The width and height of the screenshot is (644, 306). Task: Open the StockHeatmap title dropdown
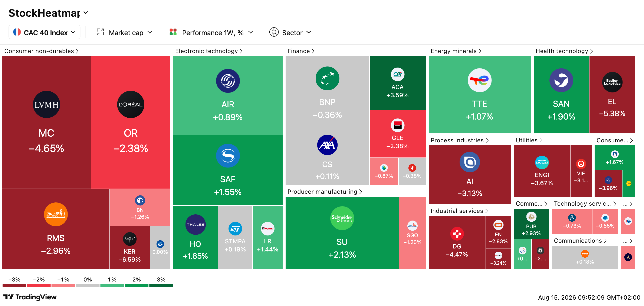click(48, 13)
